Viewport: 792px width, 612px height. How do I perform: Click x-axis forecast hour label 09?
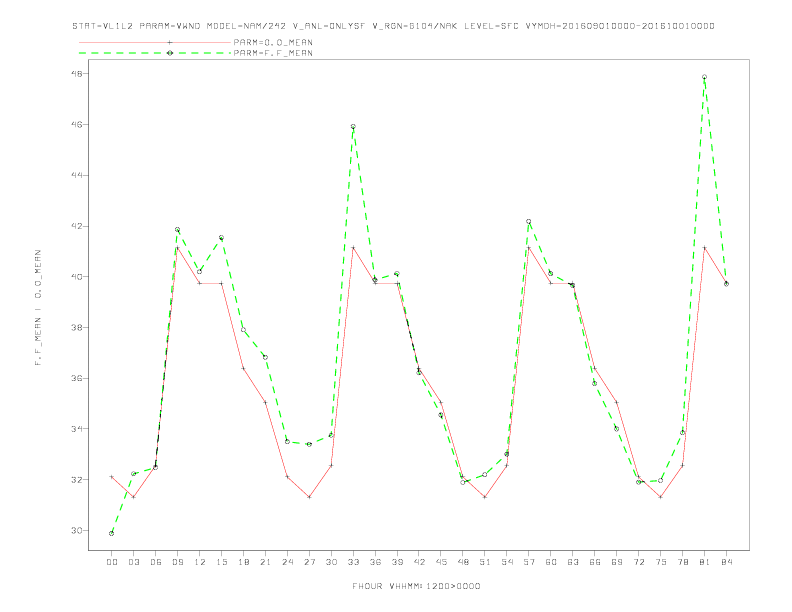click(x=177, y=562)
